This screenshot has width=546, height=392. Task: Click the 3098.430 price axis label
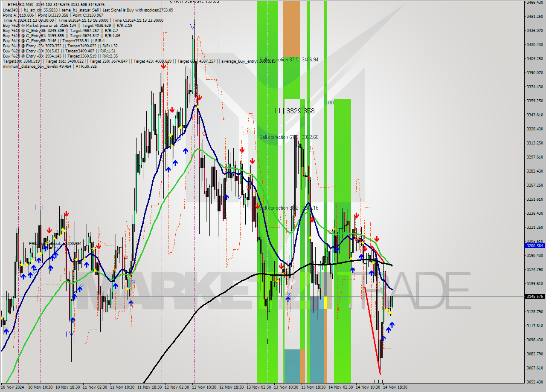[x=534, y=340]
